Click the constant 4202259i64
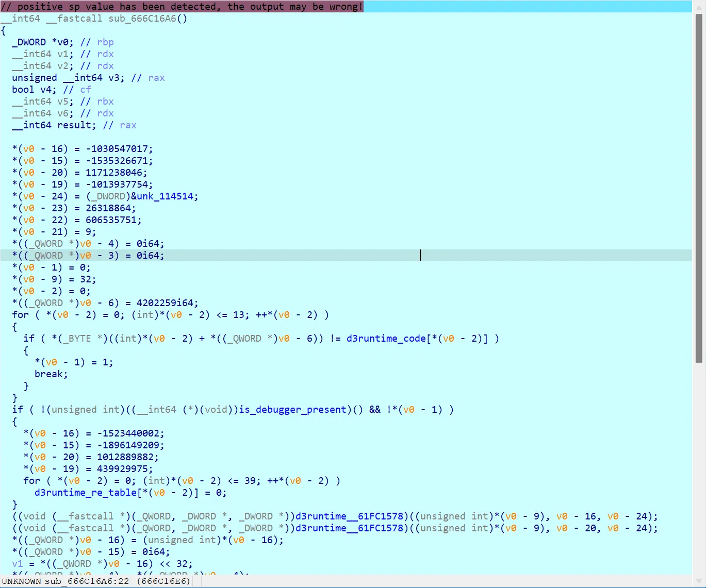Viewport: 706px width, 588px height. (165, 303)
